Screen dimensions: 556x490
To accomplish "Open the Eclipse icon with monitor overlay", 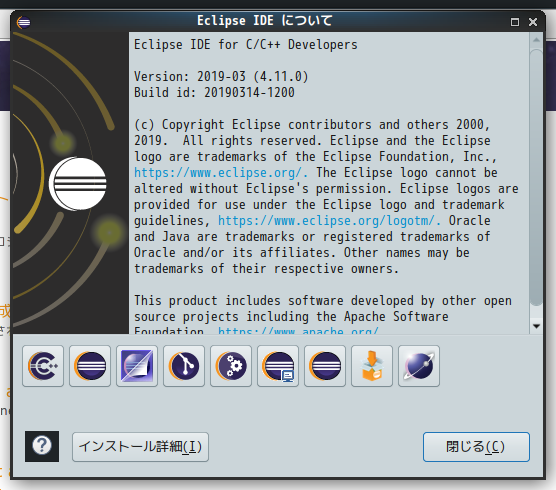I will [x=278, y=366].
